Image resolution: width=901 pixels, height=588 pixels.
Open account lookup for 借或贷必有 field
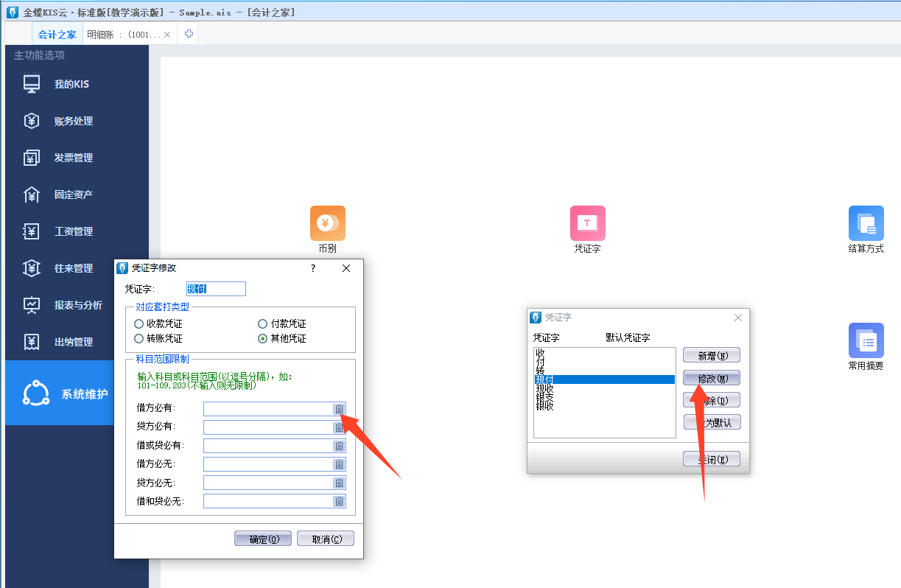(339, 446)
